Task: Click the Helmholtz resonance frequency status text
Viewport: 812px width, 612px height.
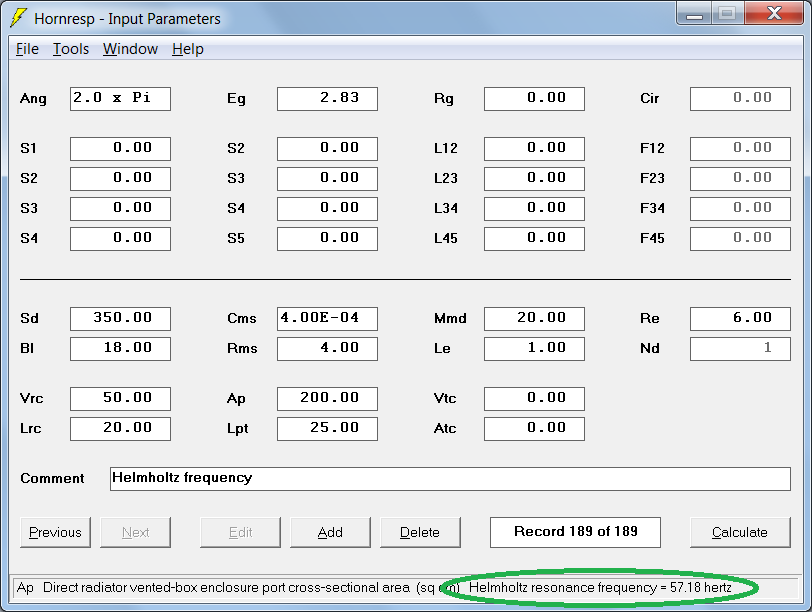Action: [x=600, y=588]
